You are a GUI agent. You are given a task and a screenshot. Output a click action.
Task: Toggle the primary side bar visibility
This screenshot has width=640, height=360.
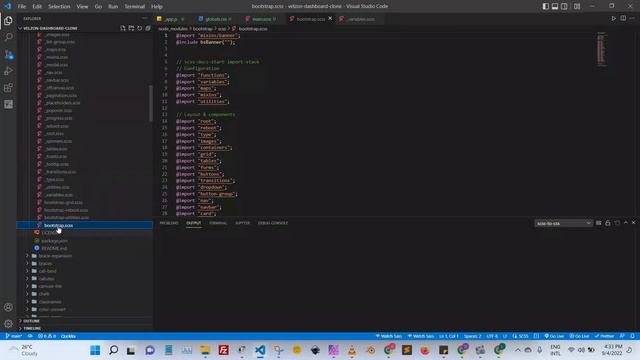coord(546,6)
